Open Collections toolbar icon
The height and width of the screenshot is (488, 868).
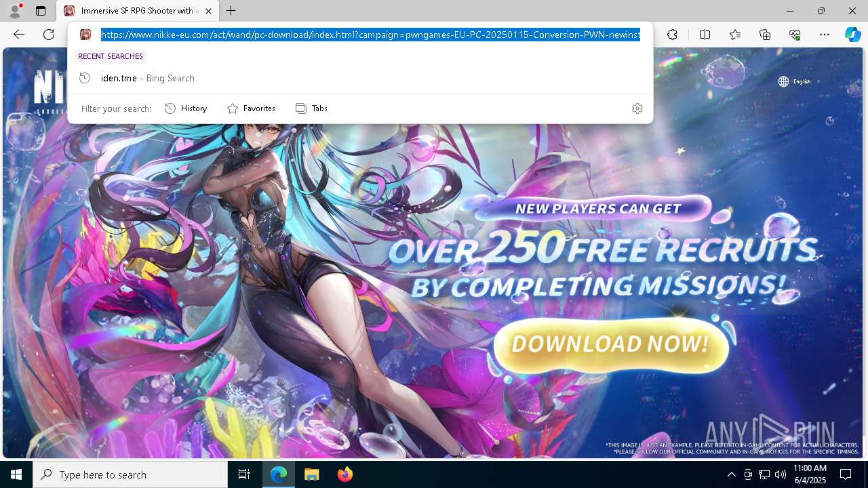click(765, 35)
